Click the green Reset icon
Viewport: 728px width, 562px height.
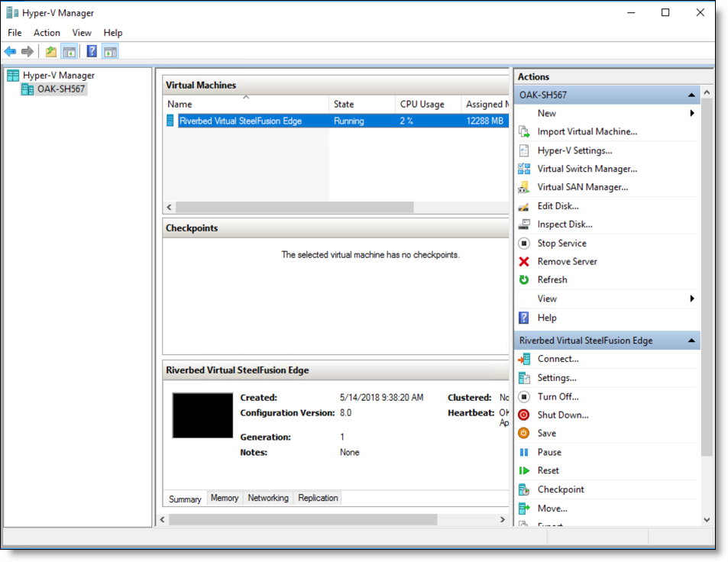(x=524, y=470)
